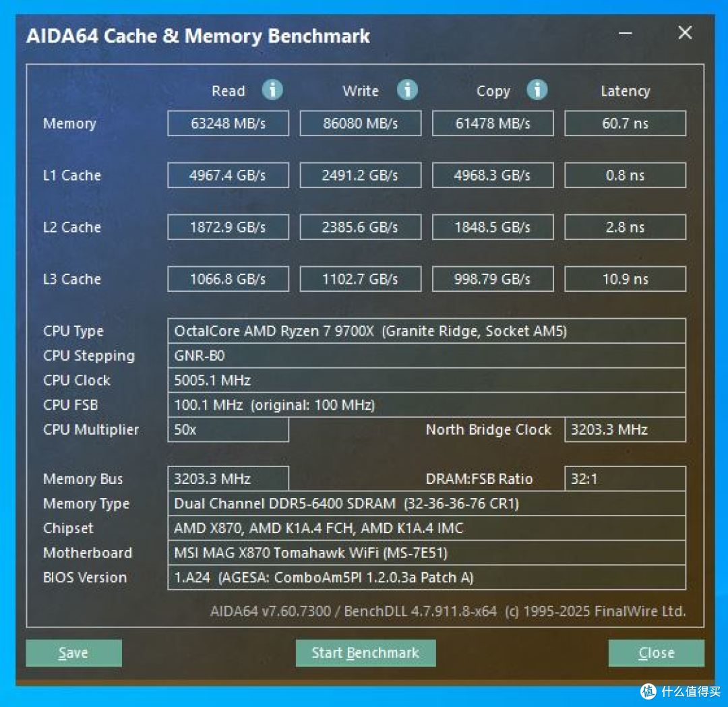The image size is (728, 707).
Task: Click the North Bridge Clock value field
Action: point(625,429)
